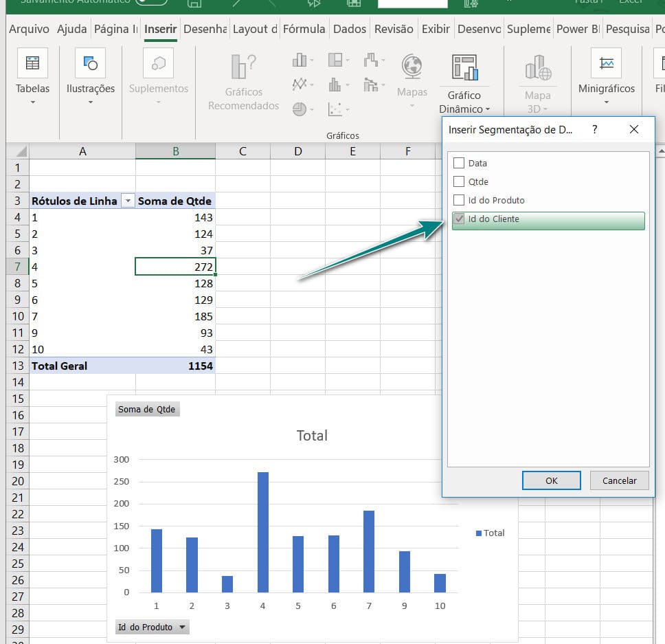Switch to the Desenhar tab
The height and width of the screenshot is (644, 665).
click(x=205, y=29)
